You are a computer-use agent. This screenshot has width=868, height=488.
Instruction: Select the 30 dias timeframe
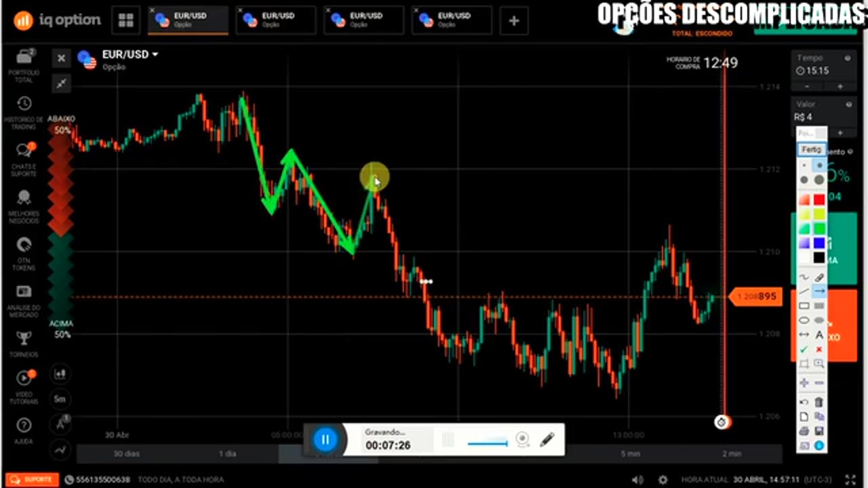tap(127, 453)
